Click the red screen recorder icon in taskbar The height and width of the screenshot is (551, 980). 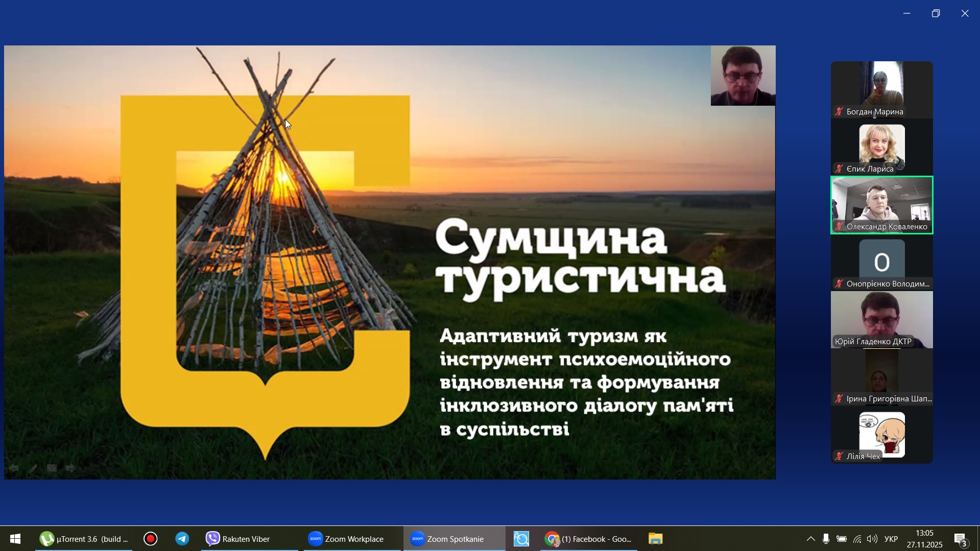tap(151, 539)
